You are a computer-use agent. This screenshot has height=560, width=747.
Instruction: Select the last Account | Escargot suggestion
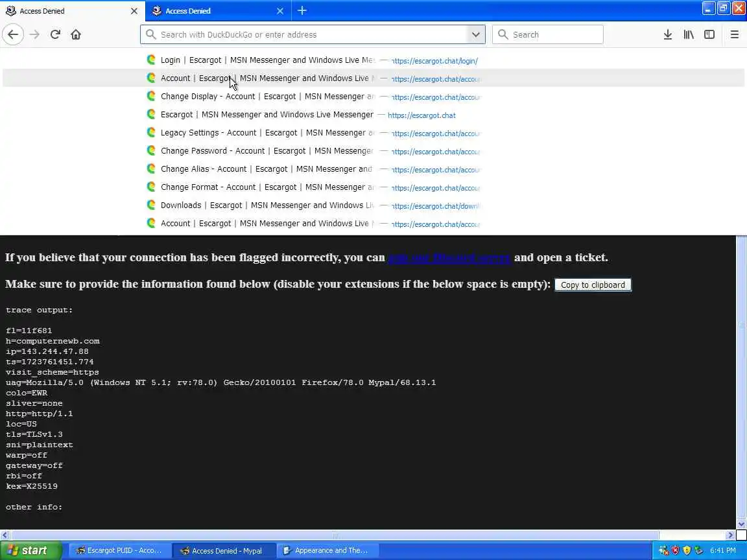point(373,223)
